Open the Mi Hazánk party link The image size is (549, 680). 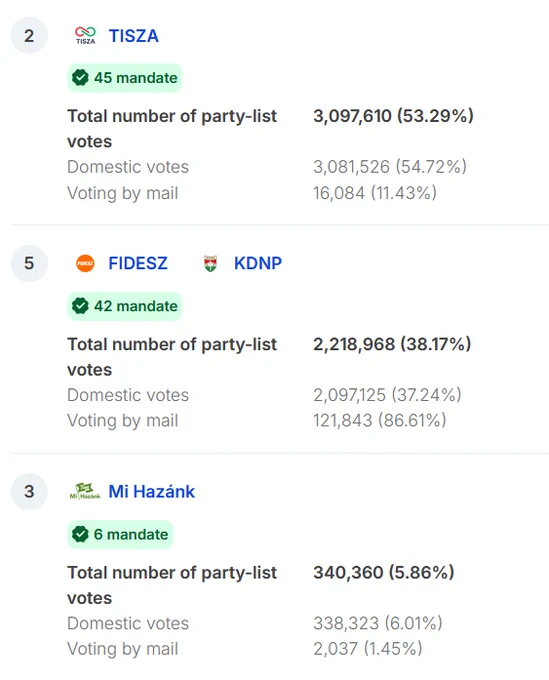click(151, 491)
